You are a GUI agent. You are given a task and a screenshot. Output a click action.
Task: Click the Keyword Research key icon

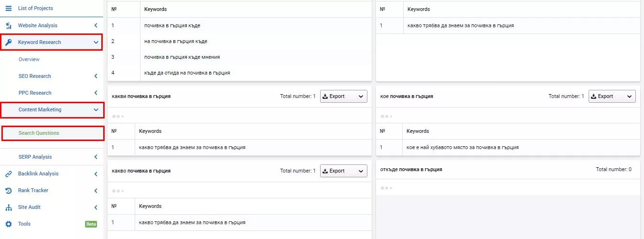pyautogui.click(x=8, y=42)
